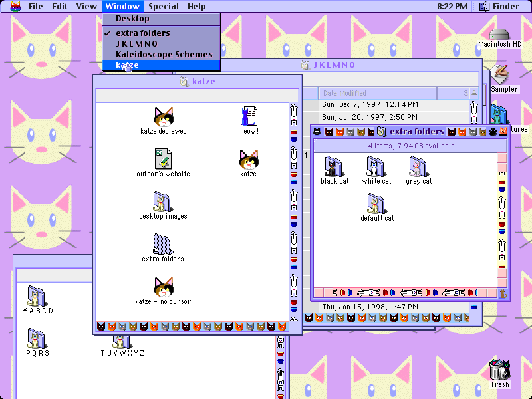This screenshot has width=532, height=399.
Task: Select the desktop images folder icon
Action: [162, 201]
